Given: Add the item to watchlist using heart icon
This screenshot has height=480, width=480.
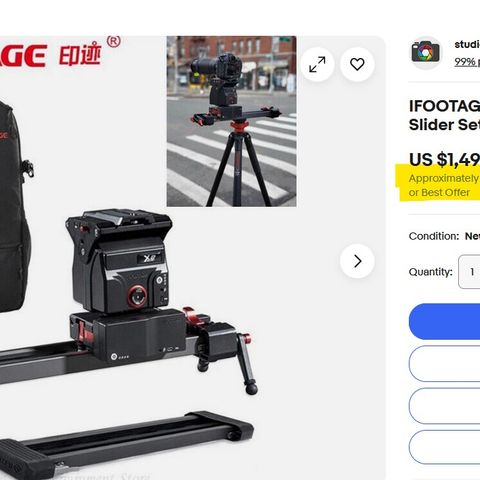Looking at the screenshot, I should [x=357, y=64].
